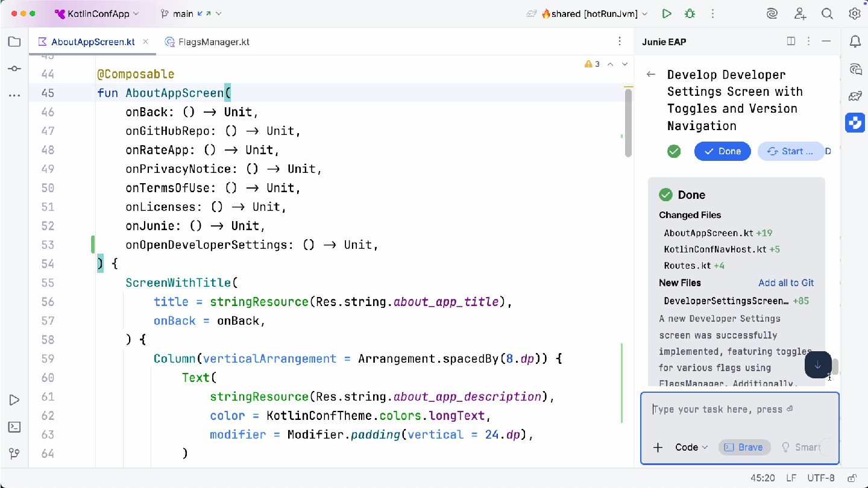The height and width of the screenshot is (488, 868).
Task: Jump to the next highlighted problem
Action: coord(624,64)
